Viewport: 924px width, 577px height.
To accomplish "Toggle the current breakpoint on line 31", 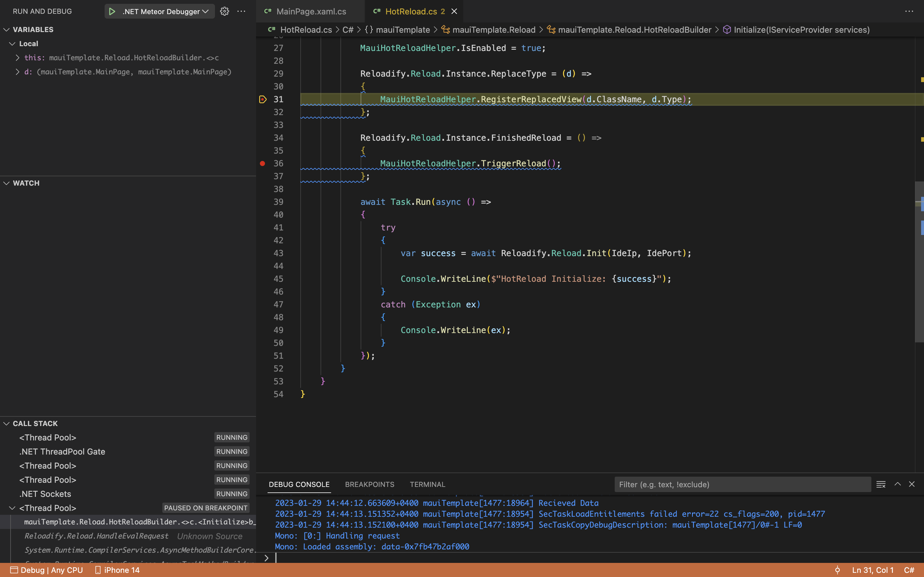I will click(x=263, y=99).
